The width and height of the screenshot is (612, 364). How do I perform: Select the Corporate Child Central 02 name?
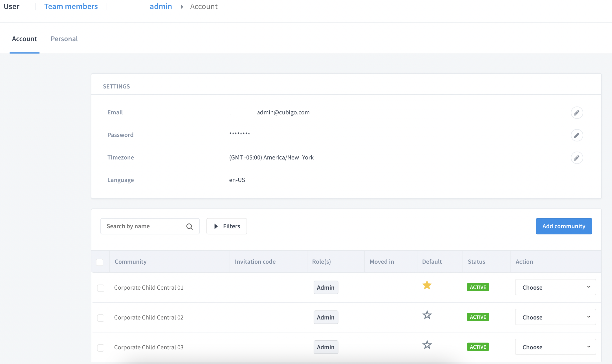(x=149, y=318)
